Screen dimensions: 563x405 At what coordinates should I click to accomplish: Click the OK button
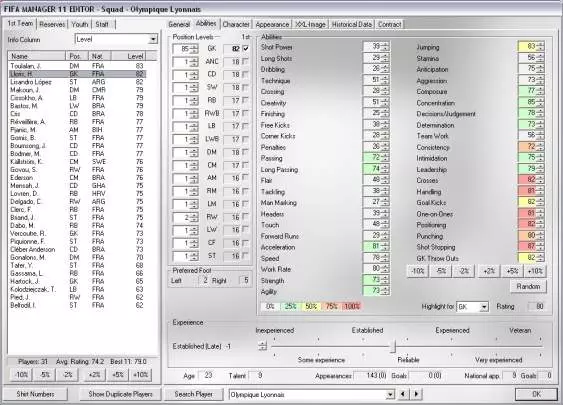click(x=536, y=394)
